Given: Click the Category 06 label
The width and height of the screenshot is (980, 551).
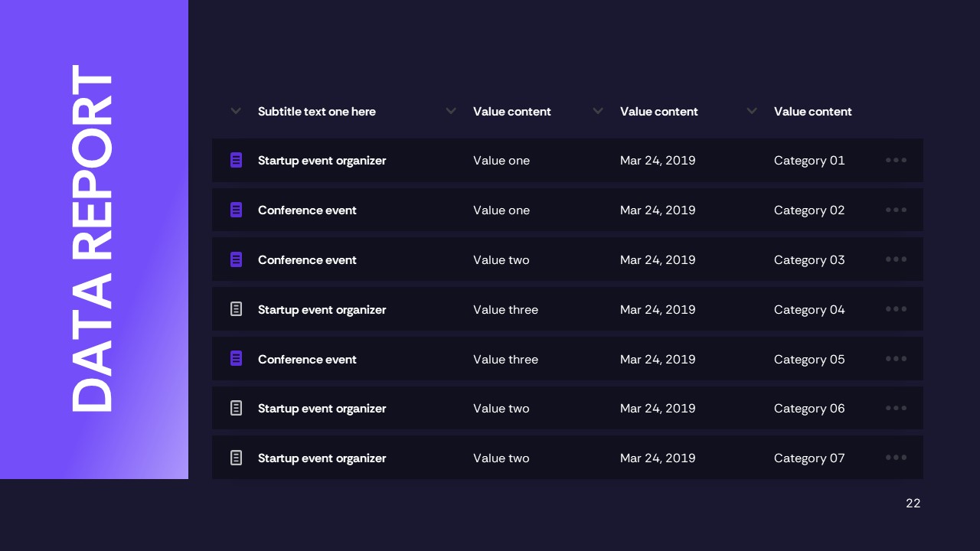Looking at the screenshot, I should (x=809, y=409).
